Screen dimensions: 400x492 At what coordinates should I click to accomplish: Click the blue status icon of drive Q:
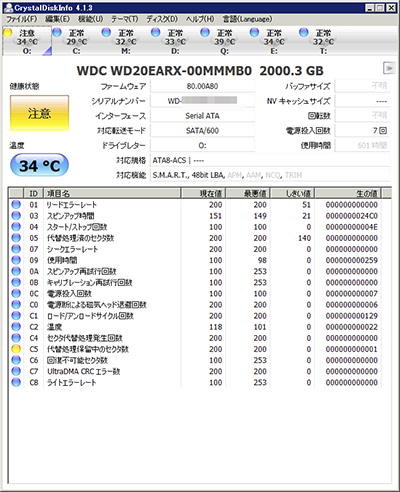click(205, 32)
